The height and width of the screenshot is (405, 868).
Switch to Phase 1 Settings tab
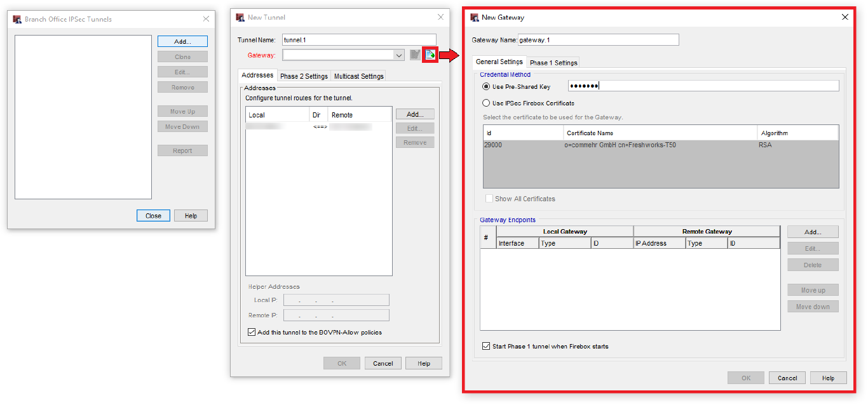point(553,62)
